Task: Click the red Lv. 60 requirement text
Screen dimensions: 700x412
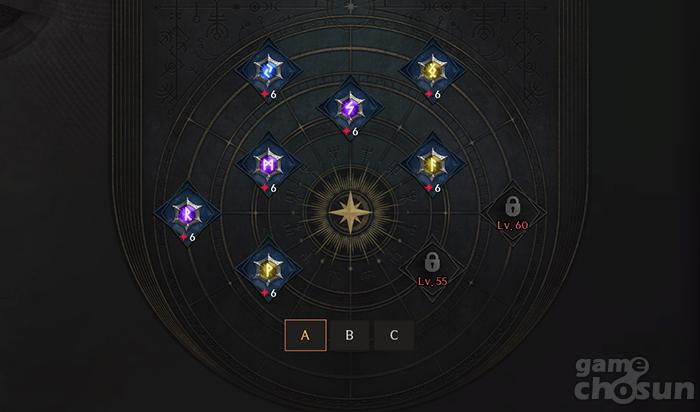Action: (512, 225)
